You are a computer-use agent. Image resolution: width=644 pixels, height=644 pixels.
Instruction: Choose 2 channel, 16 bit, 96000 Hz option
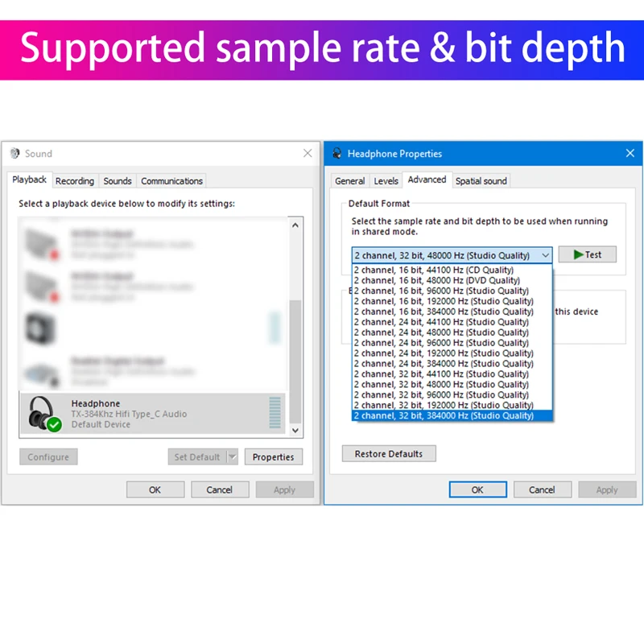pos(452,291)
